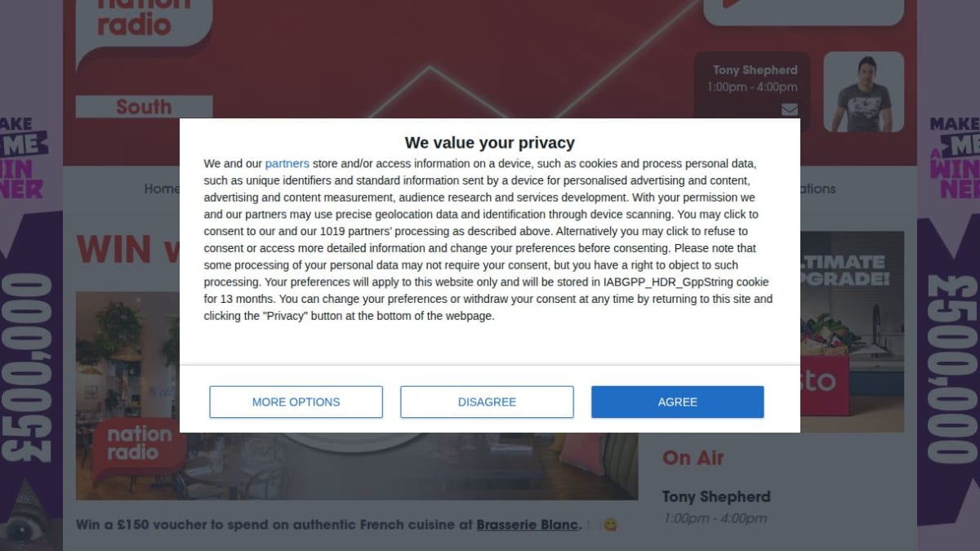This screenshot has height=551, width=980.
Task: Click the On Air heading
Action: [x=693, y=458]
